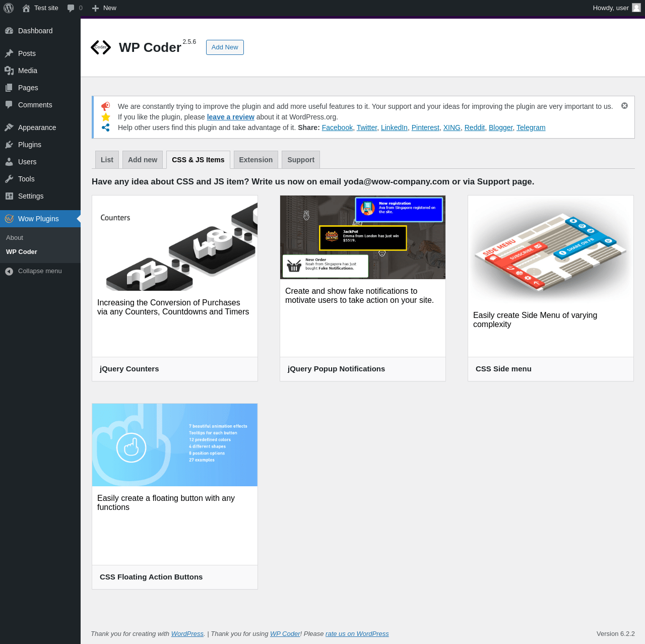This screenshot has height=644, width=645.
Task: Switch to the Add new tab
Action: click(x=143, y=160)
